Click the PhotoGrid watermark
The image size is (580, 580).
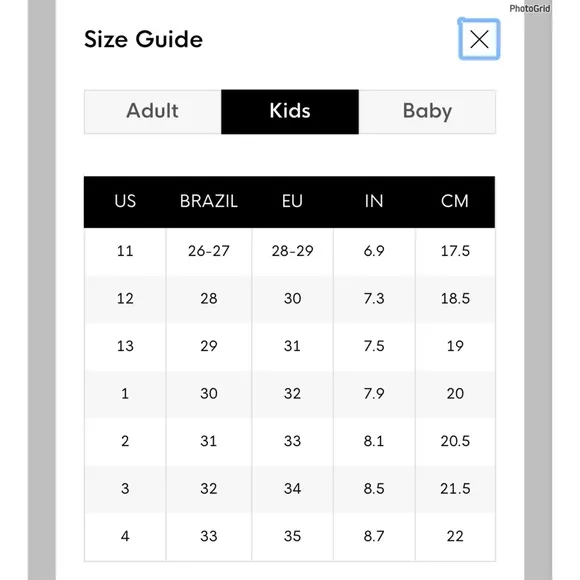pos(530,9)
